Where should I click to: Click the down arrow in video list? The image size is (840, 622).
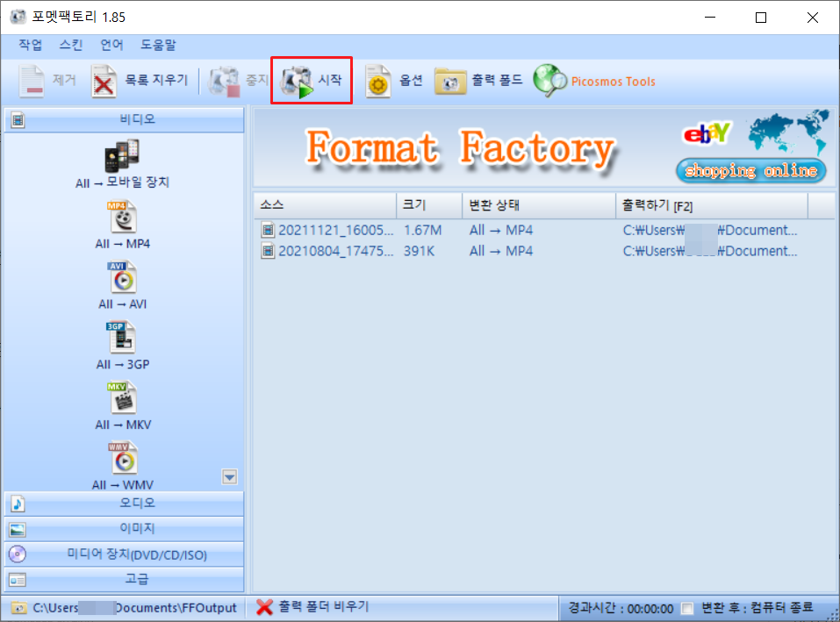[x=229, y=476]
